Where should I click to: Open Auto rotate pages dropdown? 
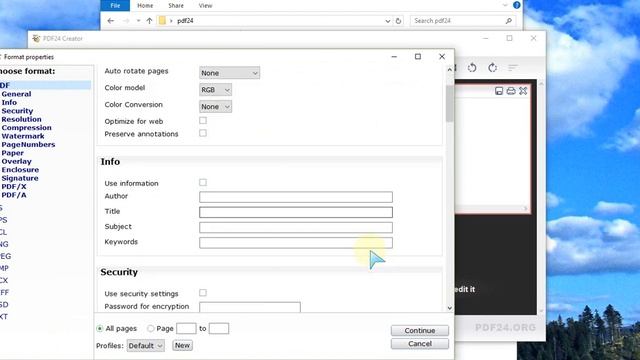click(x=229, y=73)
